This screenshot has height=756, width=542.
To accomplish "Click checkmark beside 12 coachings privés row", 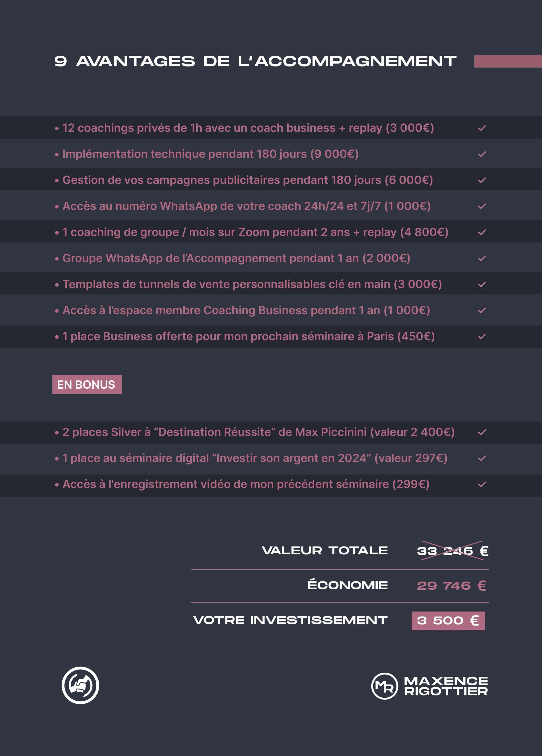I will point(482,128).
